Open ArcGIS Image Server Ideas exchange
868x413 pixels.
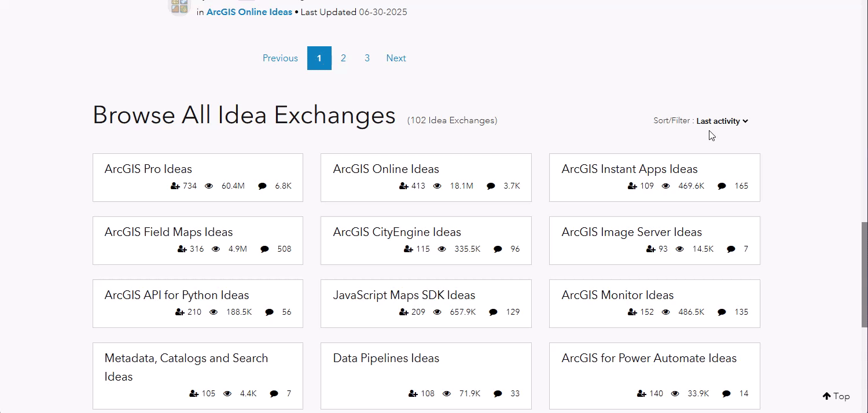[631, 232]
